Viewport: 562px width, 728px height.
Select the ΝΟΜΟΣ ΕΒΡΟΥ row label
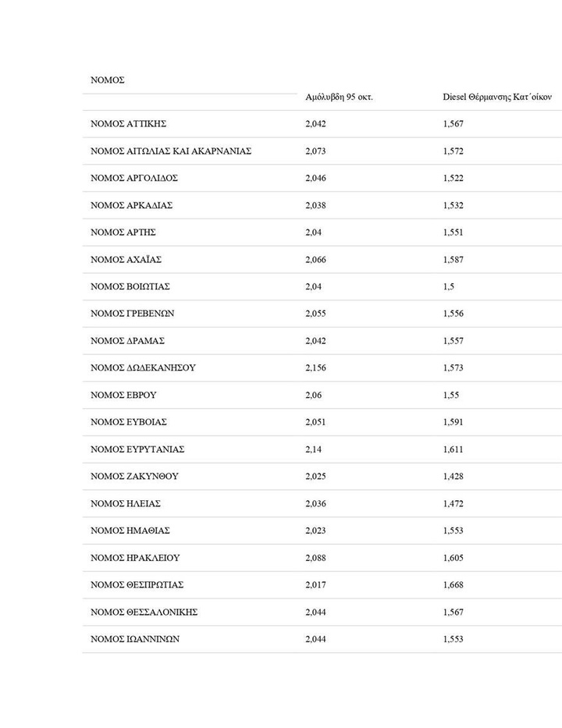123,395
